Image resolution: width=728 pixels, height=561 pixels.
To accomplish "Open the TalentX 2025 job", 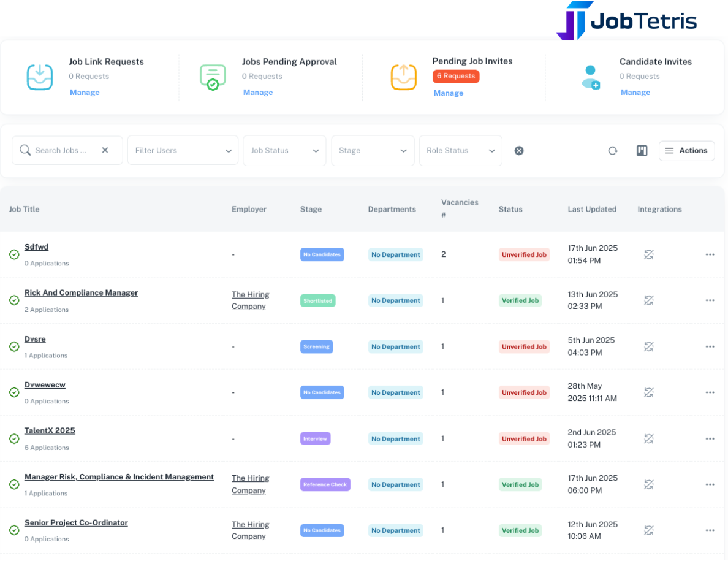I will coord(50,430).
